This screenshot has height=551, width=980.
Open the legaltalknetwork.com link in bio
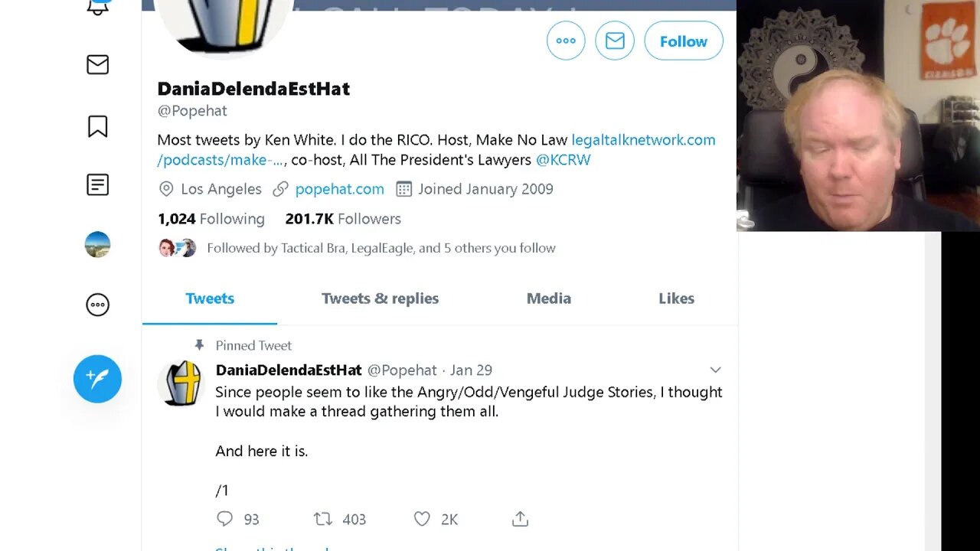pos(643,140)
